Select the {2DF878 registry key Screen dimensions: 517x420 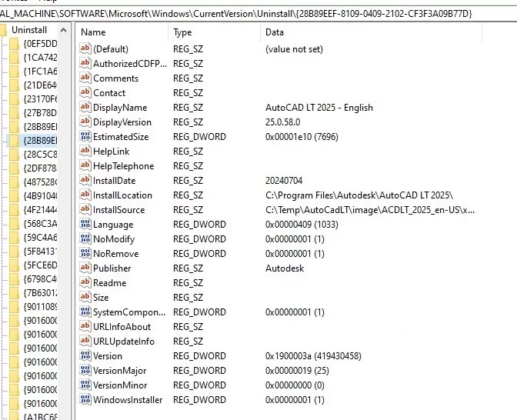pyautogui.click(x=40, y=168)
